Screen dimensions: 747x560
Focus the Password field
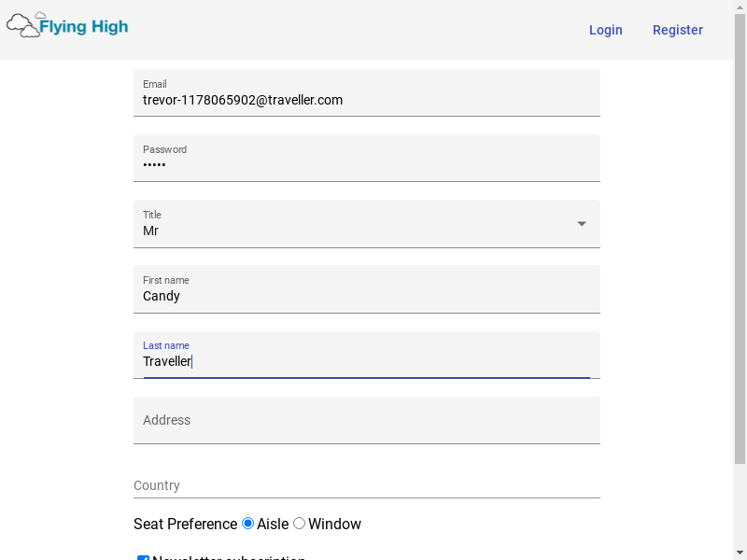coord(366,165)
